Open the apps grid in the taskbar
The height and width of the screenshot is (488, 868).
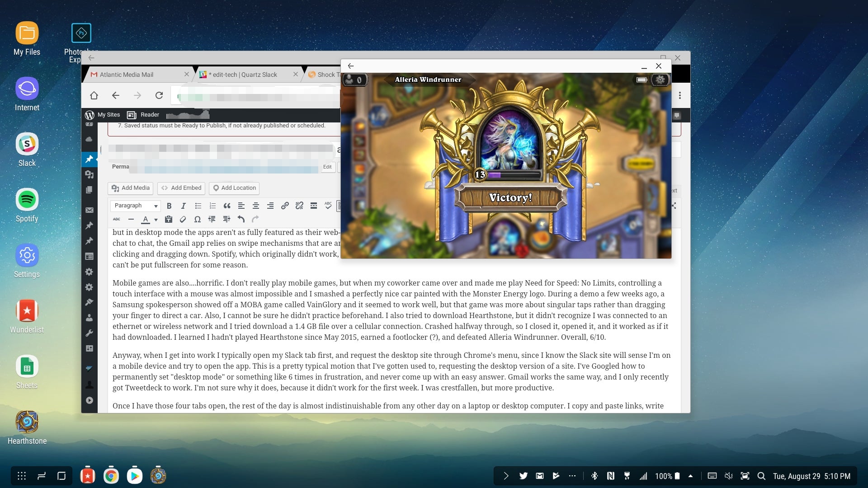point(22,476)
